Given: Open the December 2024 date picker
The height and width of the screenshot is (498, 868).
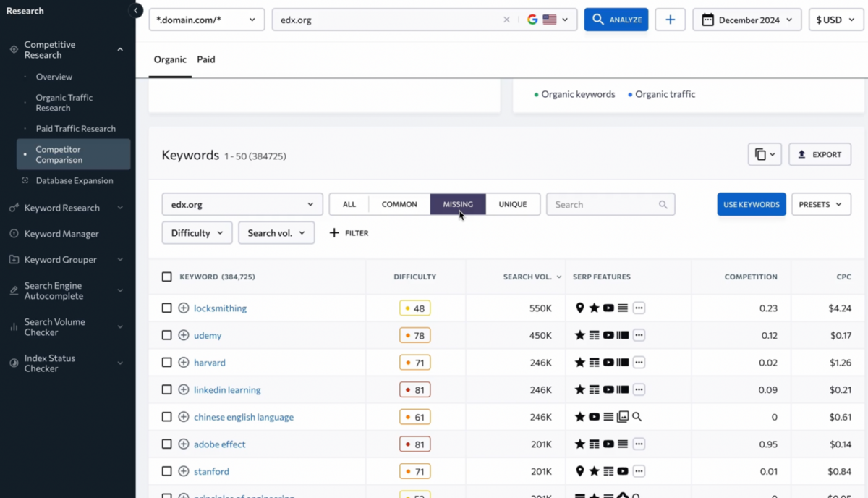Looking at the screenshot, I should tap(747, 20).
